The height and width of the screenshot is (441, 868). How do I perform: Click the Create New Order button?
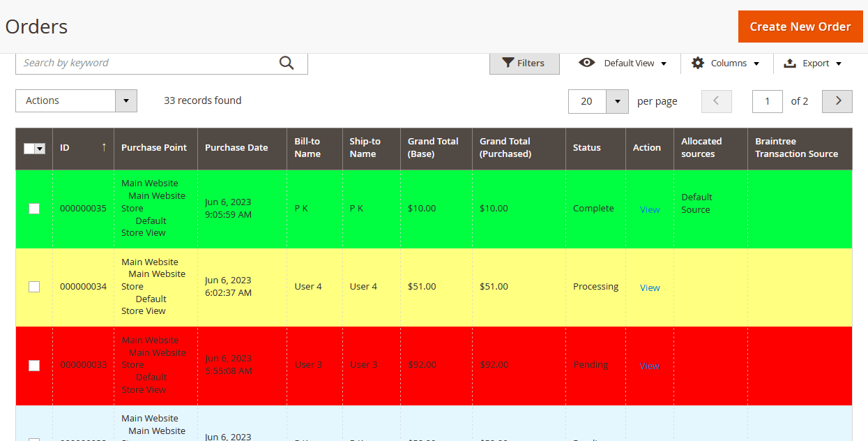800,27
